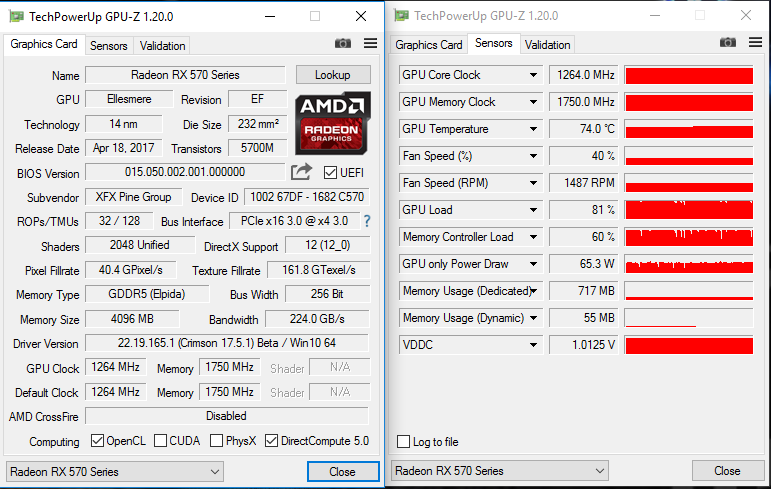Click the Bandwidth field 224.0 GB/s

(317, 319)
